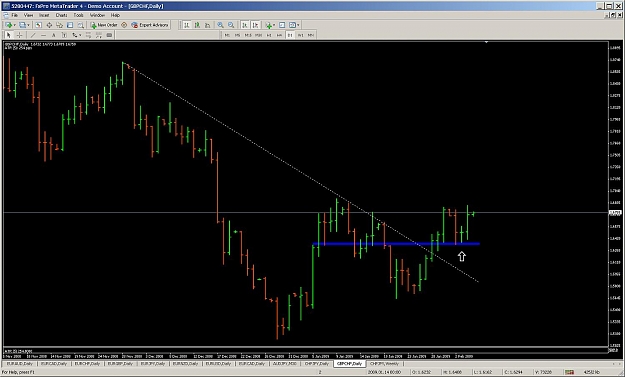
Task: Switch to H4 timeframe
Action: [x=279, y=35]
